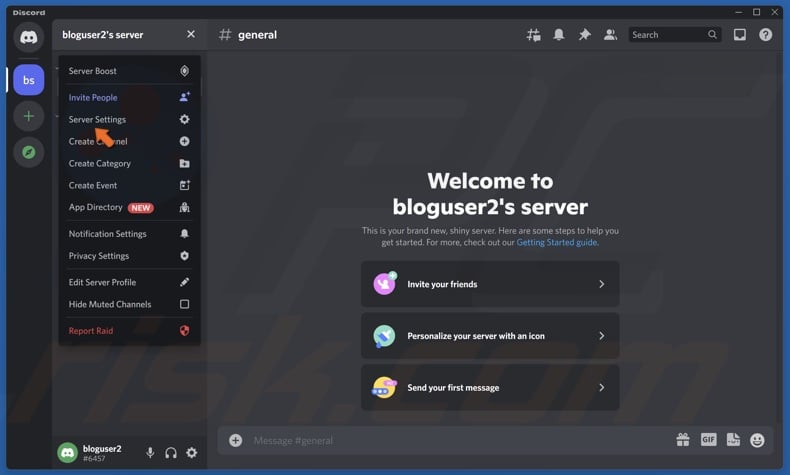This screenshot has height=475, width=790.
Task: Open attachment plus button in message bar
Action: [x=235, y=441]
